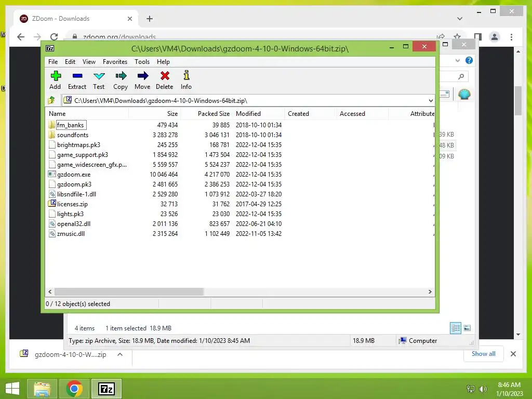532x399 pixels.
Task: Open the Edit menu
Action: point(70,62)
